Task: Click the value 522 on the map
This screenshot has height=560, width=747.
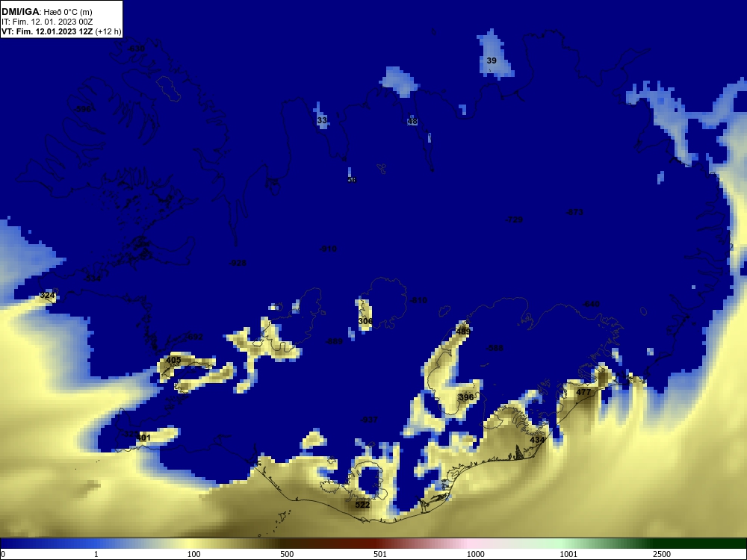Action: pyautogui.click(x=362, y=505)
